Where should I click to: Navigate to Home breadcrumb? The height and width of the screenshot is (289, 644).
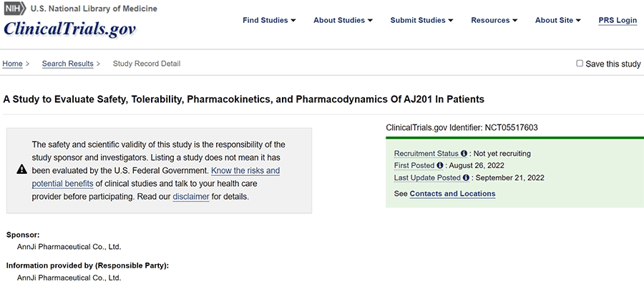[x=13, y=64]
